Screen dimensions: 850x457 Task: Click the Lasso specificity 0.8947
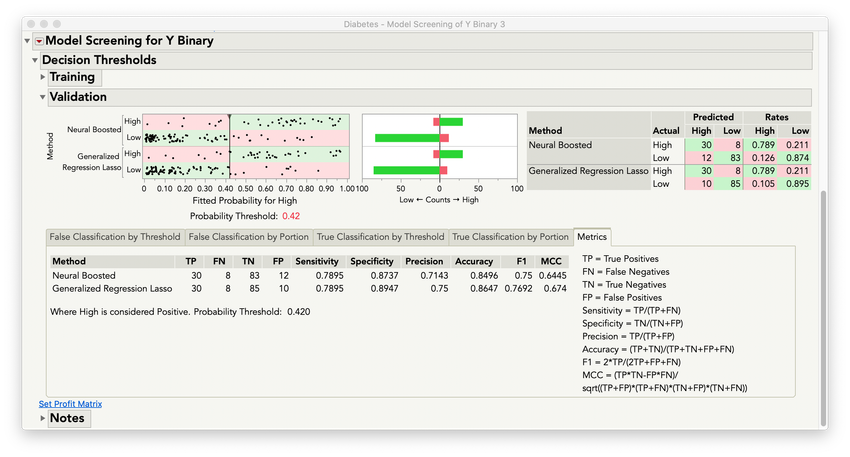[x=384, y=289]
